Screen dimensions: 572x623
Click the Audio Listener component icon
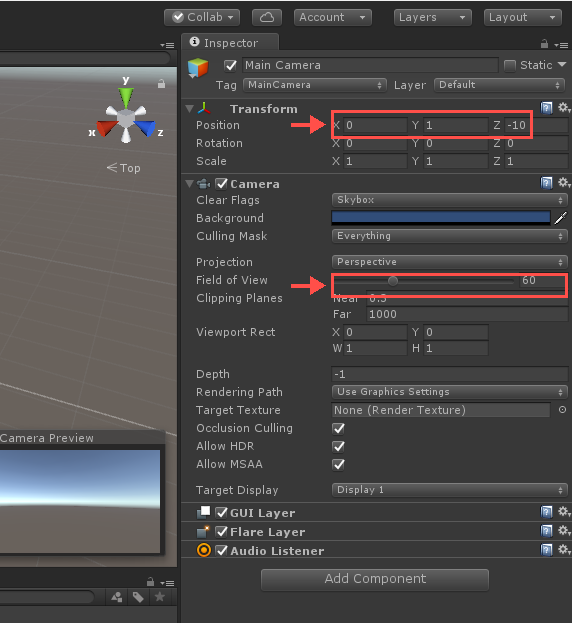pyautogui.click(x=204, y=550)
